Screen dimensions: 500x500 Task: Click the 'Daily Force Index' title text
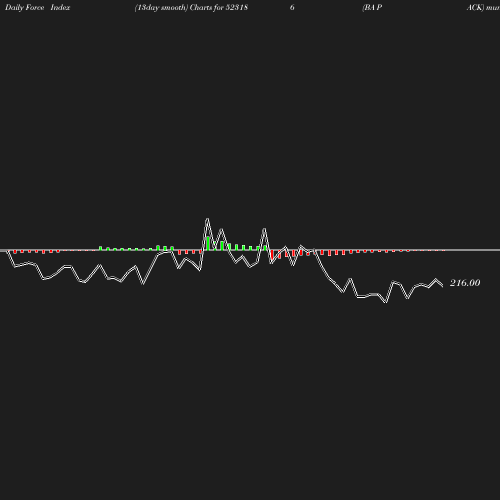[x=38, y=7]
